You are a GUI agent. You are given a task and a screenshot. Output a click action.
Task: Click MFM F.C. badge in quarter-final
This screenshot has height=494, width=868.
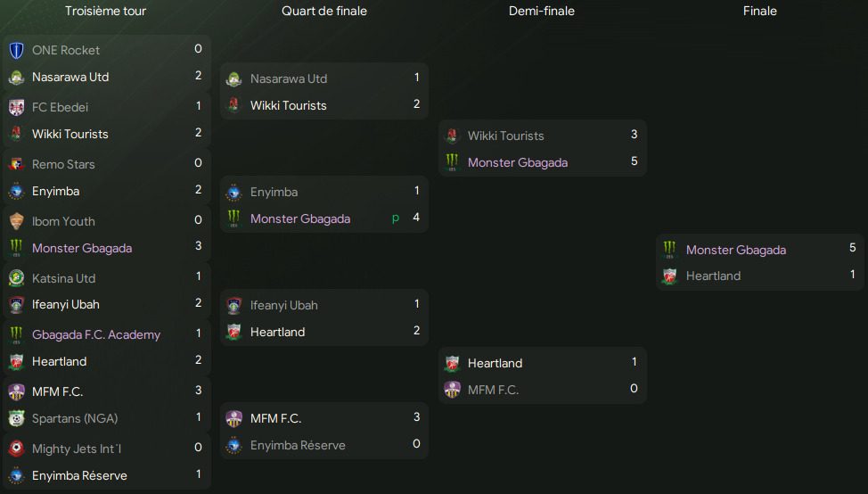[234, 419]
